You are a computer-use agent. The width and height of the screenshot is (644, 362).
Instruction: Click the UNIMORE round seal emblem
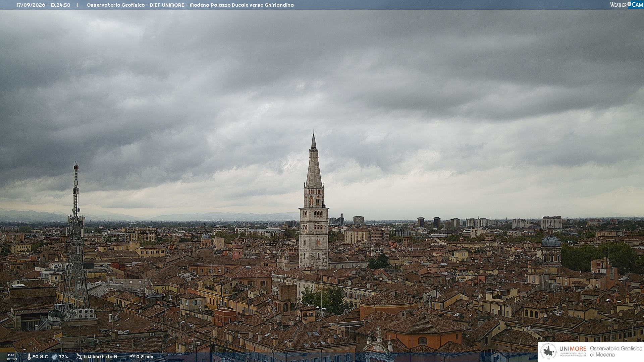[x=548, y=351]
